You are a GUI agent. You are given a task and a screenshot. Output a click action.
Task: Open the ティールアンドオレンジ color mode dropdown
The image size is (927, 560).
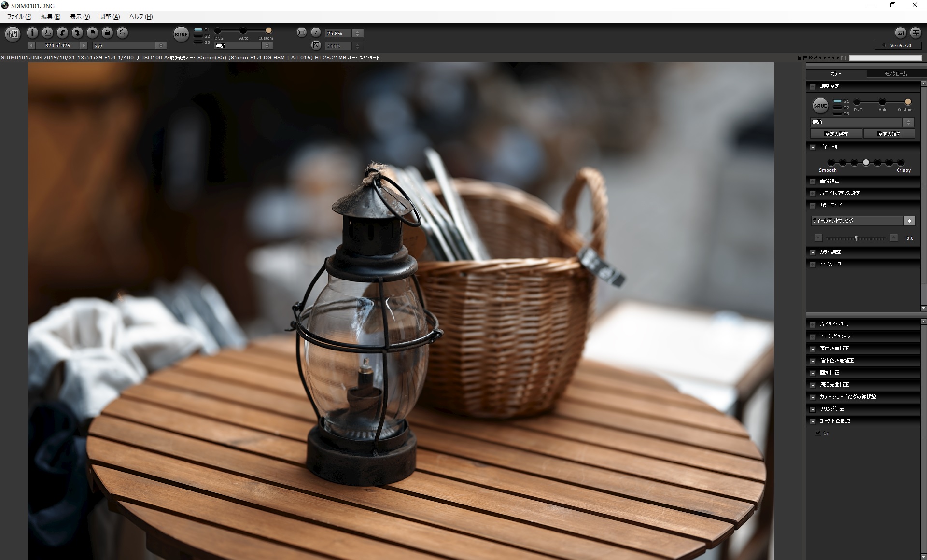pyautogui.click(x=910, y=221)
